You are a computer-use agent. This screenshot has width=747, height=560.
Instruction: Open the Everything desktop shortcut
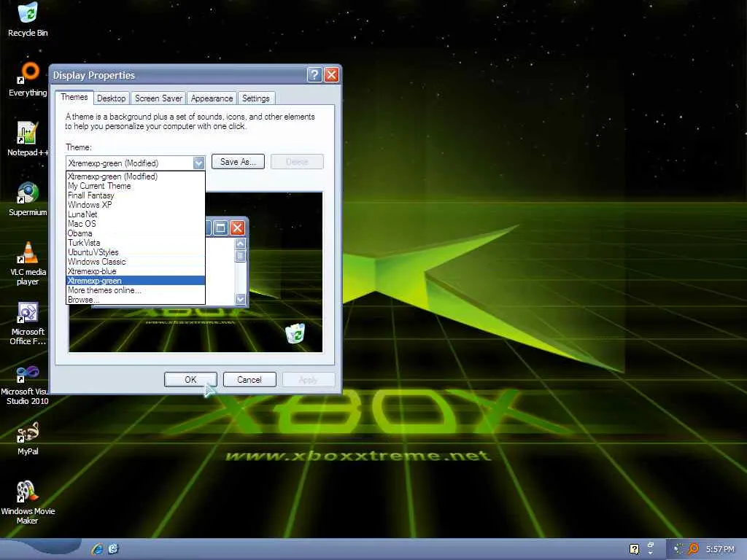point(28,79)
